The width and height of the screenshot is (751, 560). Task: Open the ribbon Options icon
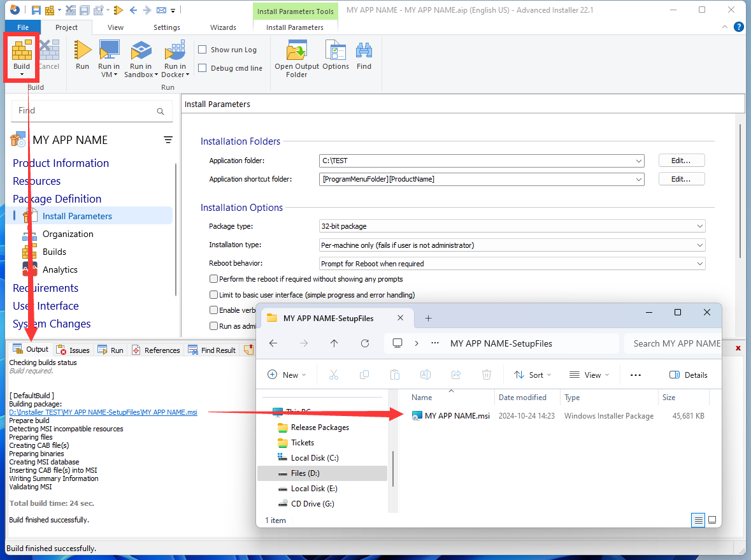(x=336, y=51)
